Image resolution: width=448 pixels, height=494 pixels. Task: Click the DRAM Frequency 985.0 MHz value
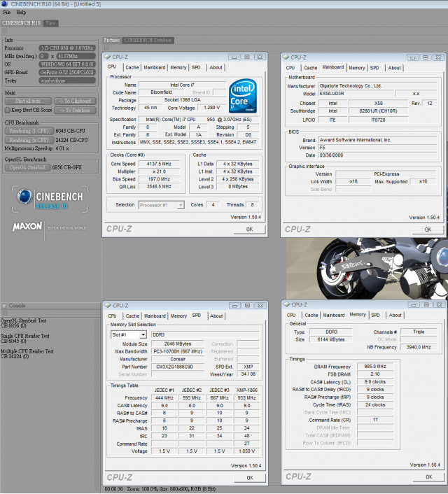coord(375,367)
